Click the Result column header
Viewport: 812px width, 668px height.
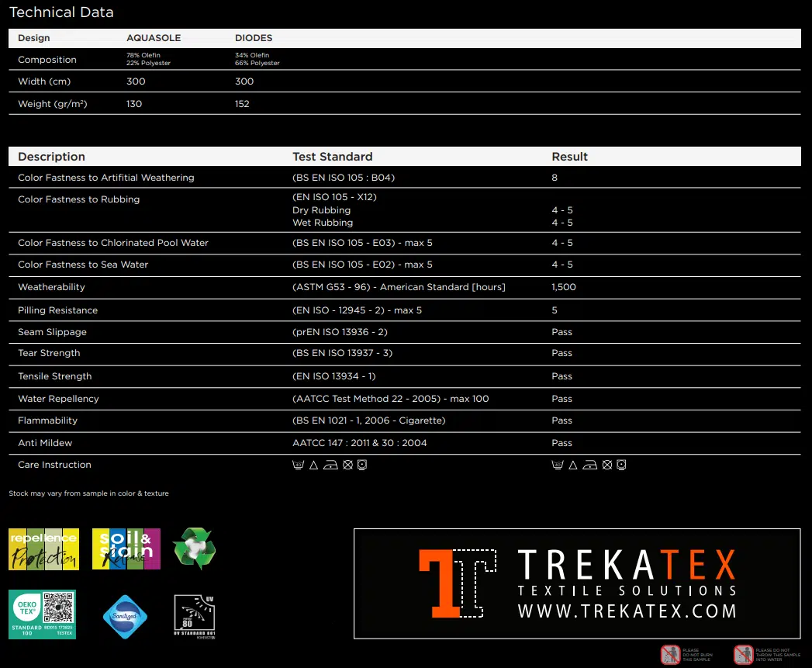click(569, 157)
